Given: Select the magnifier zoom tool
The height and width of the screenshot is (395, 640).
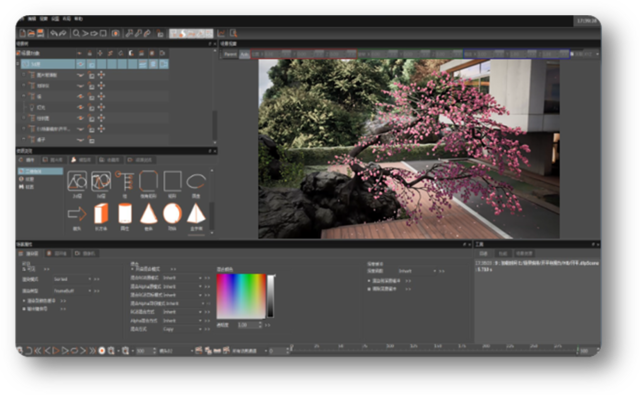Looking at the screenshot, I should coord(76,33).
